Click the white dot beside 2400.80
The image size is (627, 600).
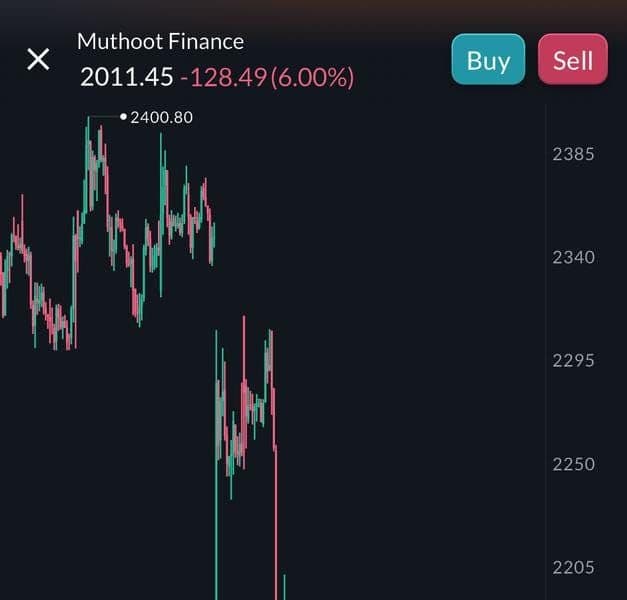(x=124, y=117)
